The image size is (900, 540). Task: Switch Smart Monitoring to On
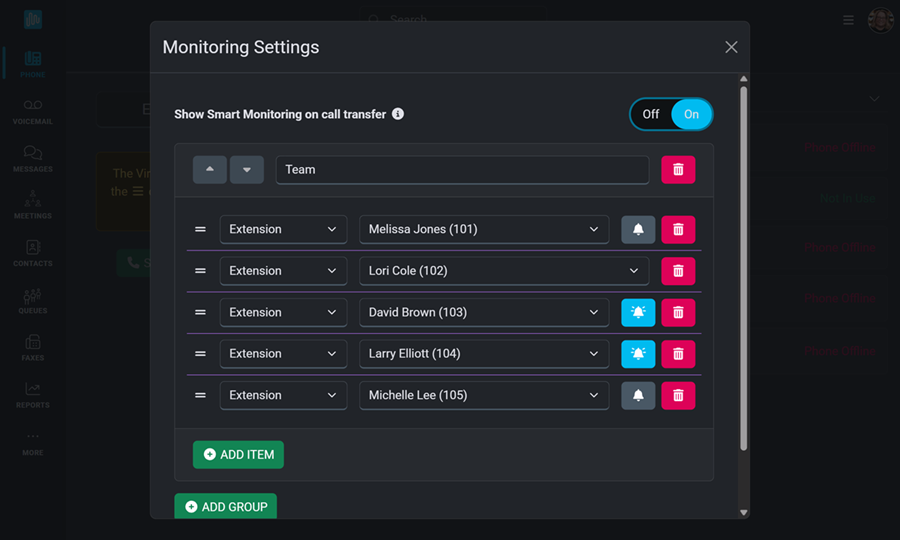(x=692, y=114)
